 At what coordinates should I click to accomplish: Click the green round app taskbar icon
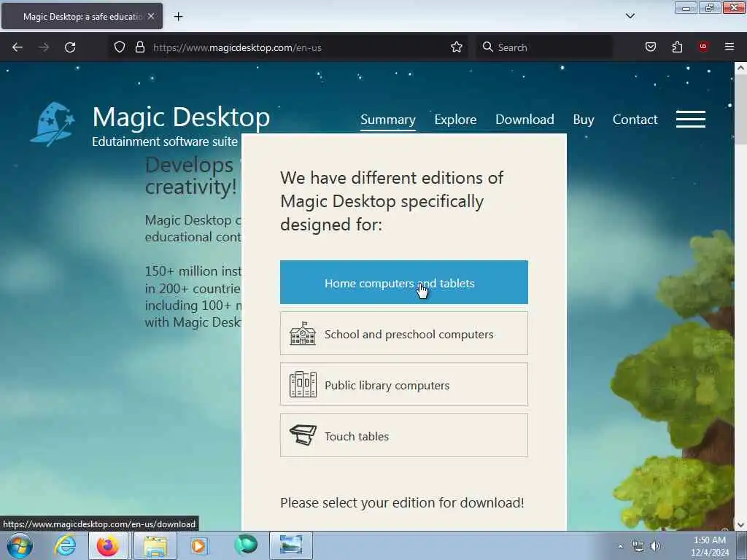click(x=246, y=545)
